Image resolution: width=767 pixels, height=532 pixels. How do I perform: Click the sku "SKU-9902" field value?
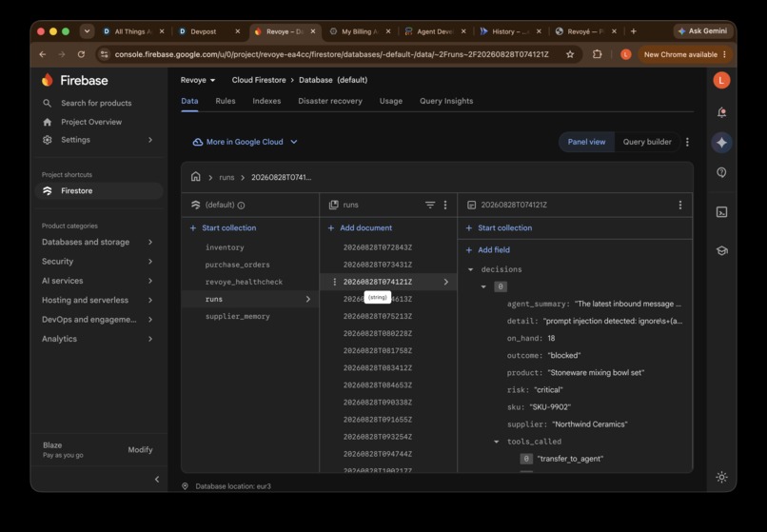550,406
